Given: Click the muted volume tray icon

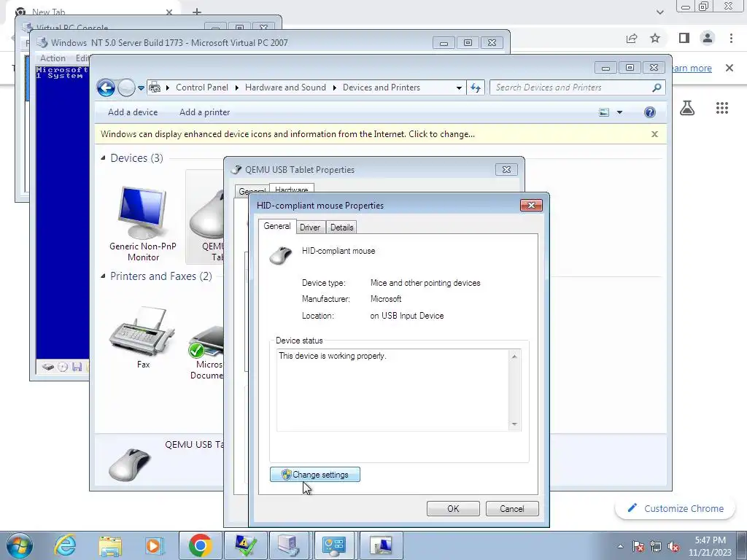Looking at the screenshot, I should click(x=673, y=546).
